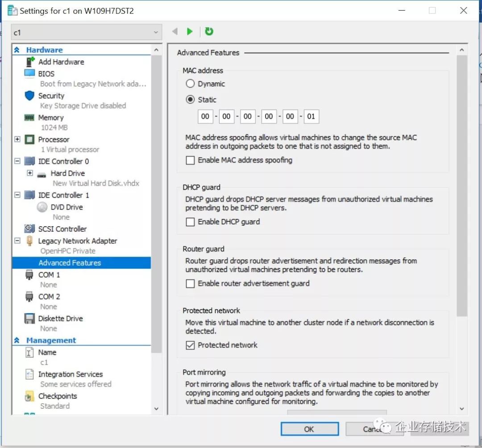Click the green refresh icon

point(209,31)
